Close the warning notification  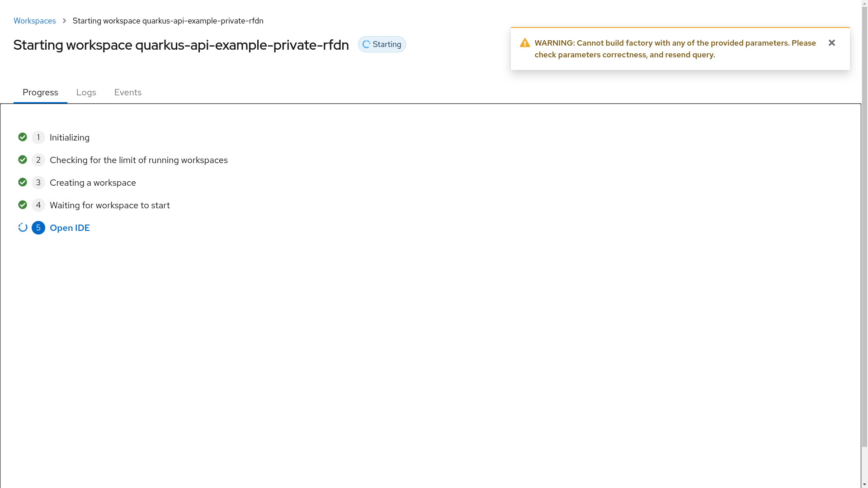(x=831, y=43)
